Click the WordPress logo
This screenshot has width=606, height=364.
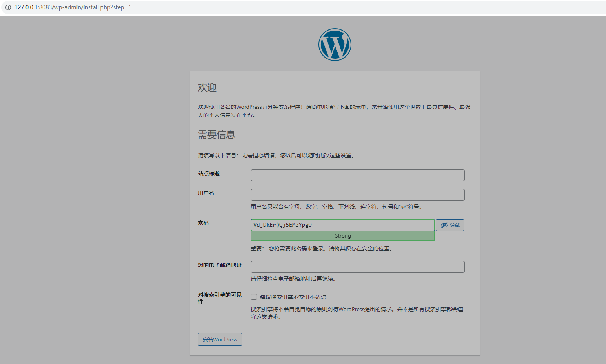click(x=335, y=45)
